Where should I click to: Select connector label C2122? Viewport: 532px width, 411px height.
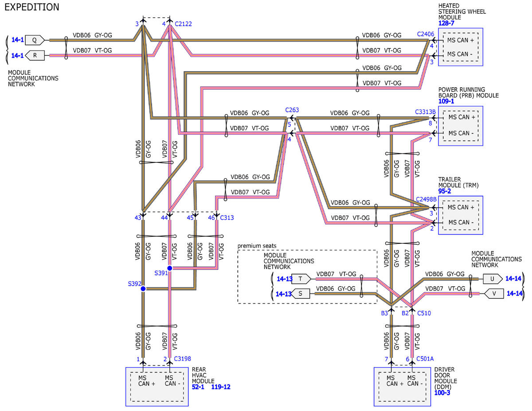[184, 23]
